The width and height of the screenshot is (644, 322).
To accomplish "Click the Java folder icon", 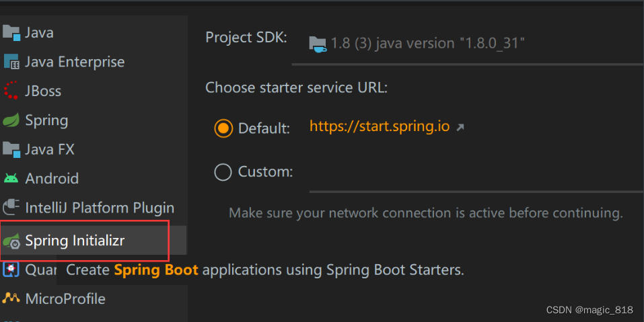I will (11, 33).
